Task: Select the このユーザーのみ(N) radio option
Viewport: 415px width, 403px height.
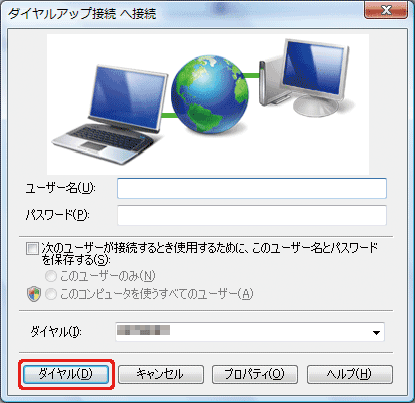Action: [51, 276]
